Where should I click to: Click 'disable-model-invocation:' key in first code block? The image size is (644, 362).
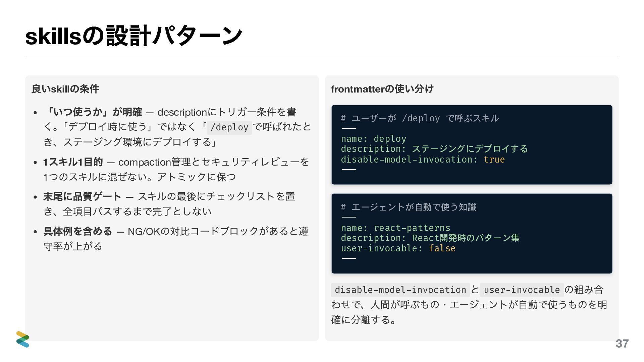(x=409, y=160)
